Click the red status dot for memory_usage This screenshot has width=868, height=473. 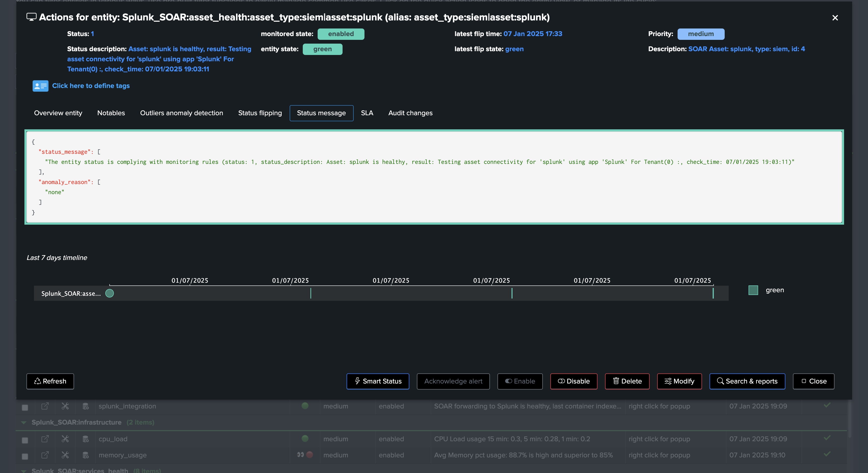pyautogui.click(x=310, y=454)
